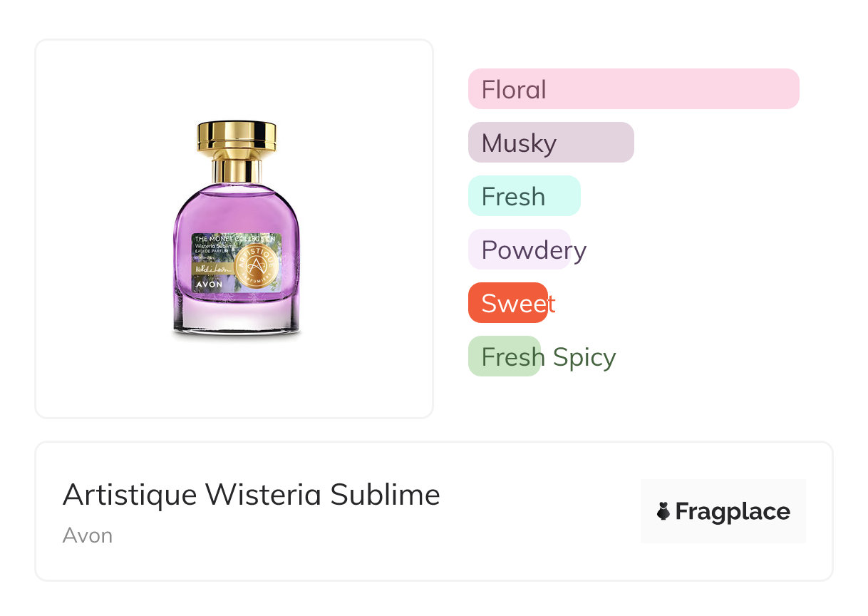Click the orange Sweet accord bar

507,303
